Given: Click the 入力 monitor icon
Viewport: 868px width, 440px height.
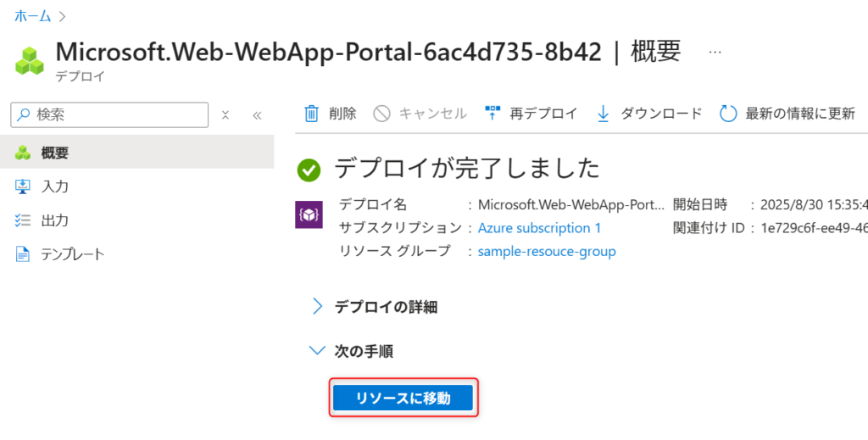Looking at the screenshot, I should pyautogui.click(x=23, y=187).
